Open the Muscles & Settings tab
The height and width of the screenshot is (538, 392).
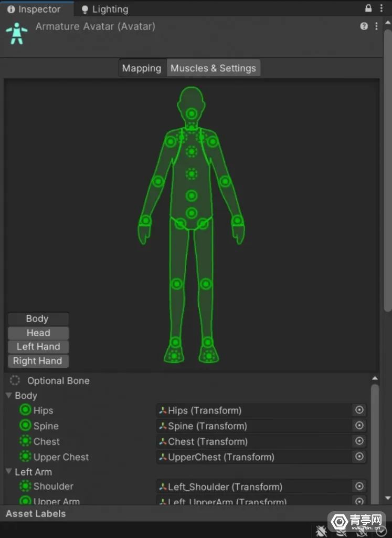pyautogui.click(x=213, y=68)
